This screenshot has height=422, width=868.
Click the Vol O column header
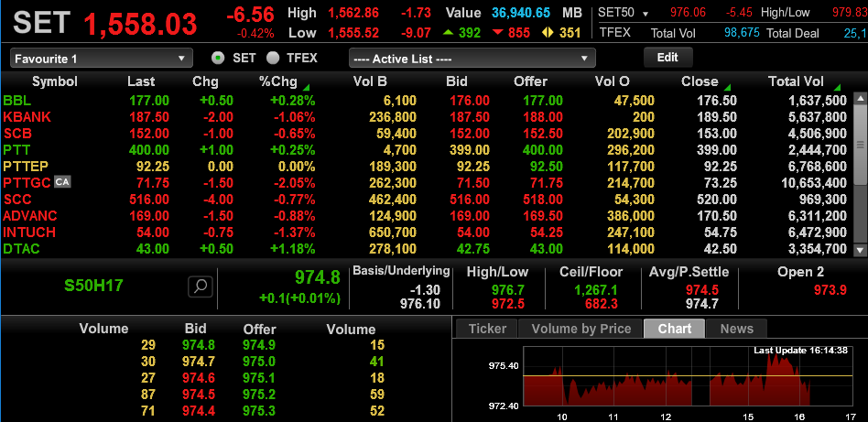pyautogui.click(x=613, y=81)
